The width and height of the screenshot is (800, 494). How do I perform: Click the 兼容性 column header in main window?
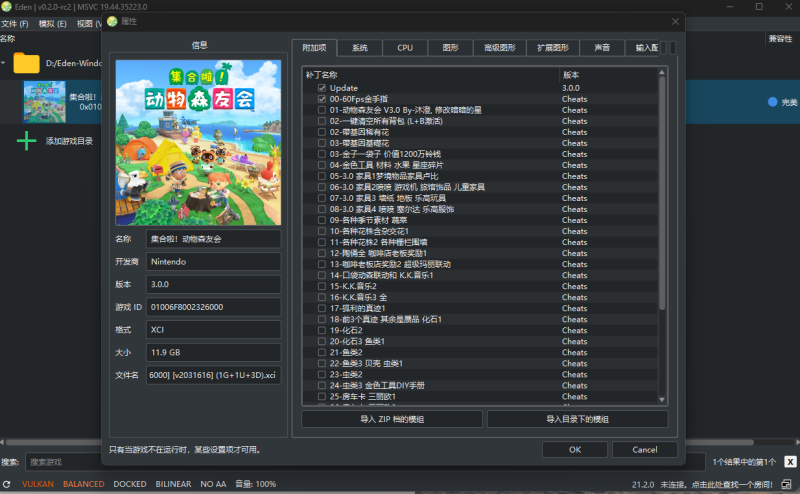click(x=780, y=39)
